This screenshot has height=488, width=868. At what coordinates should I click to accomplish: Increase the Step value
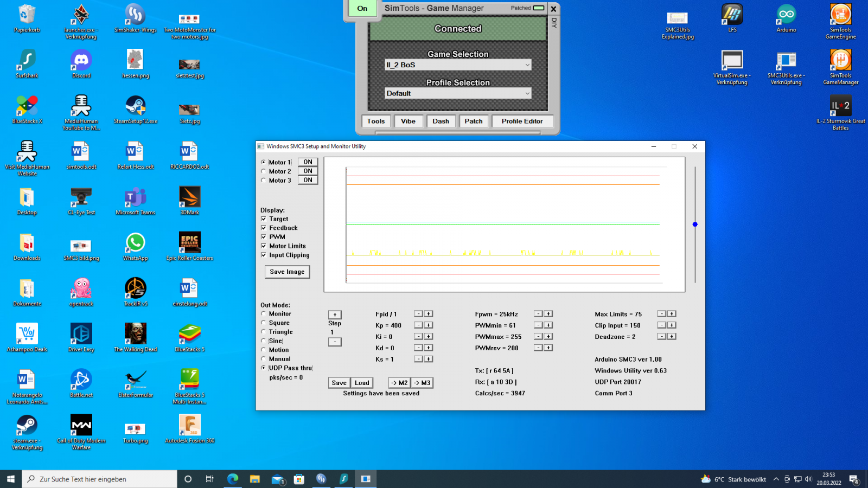click(335, 314)
